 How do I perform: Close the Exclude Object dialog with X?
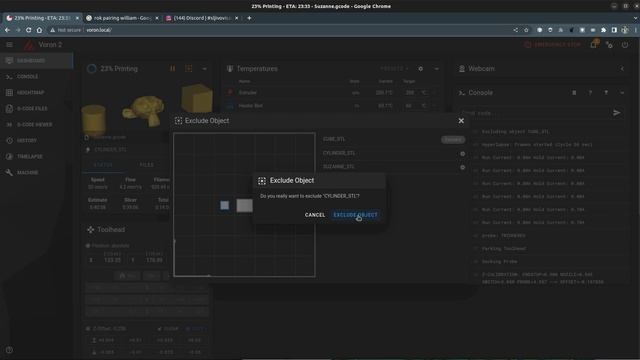click(461, 121)
